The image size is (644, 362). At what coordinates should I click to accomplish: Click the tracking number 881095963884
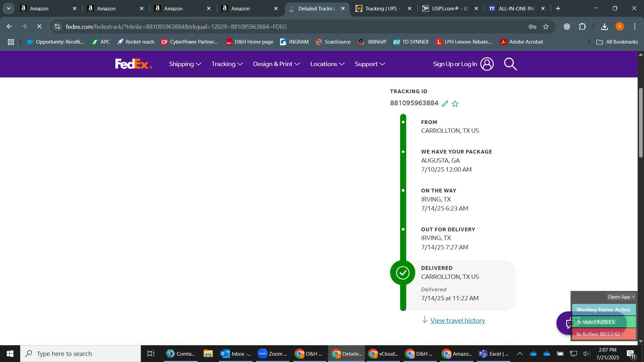(x=414, y=103)
